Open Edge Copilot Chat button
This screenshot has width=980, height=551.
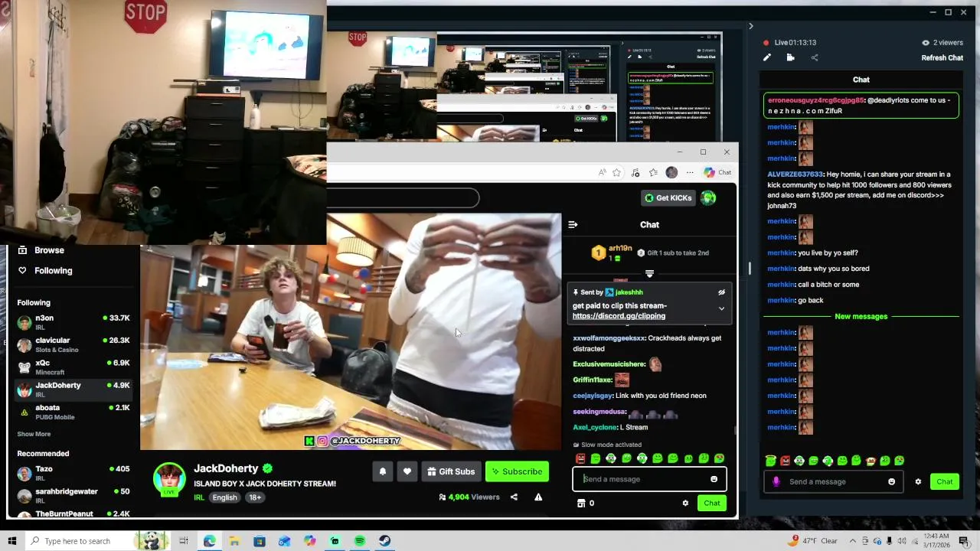click(x=717, y=172)
